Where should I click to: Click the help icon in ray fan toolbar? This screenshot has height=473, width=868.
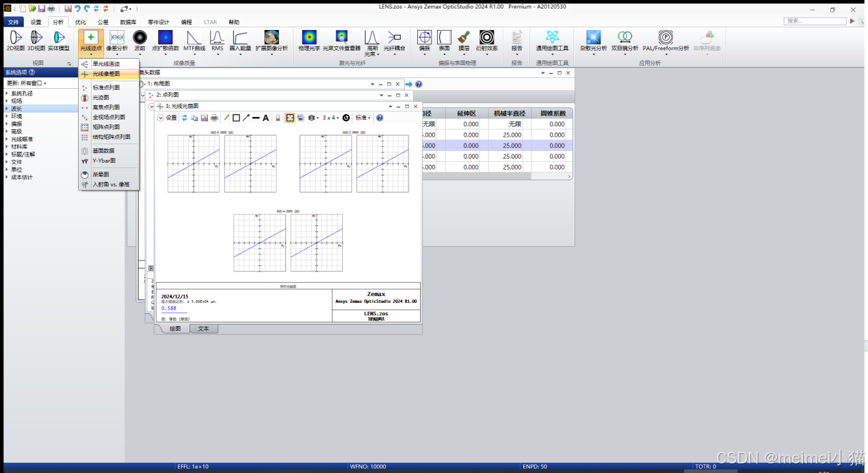pyautogui.click(x=380, y=118)
